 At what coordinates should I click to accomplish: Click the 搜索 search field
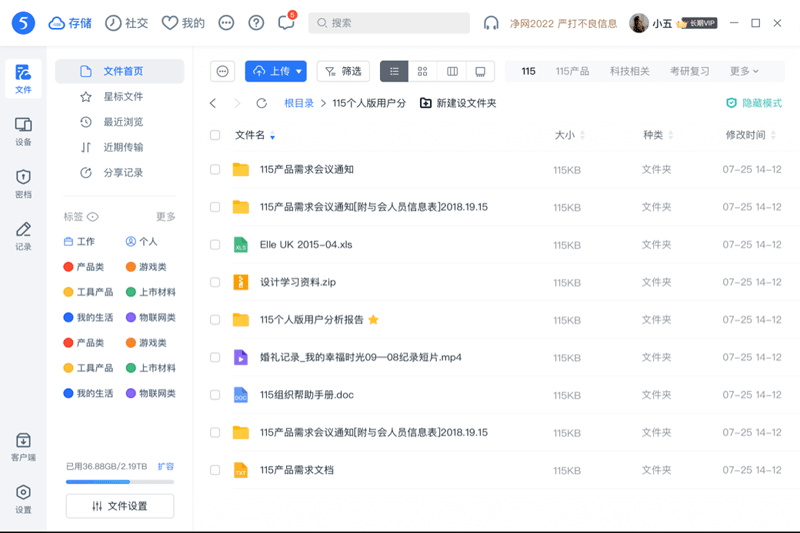[389, 23]
